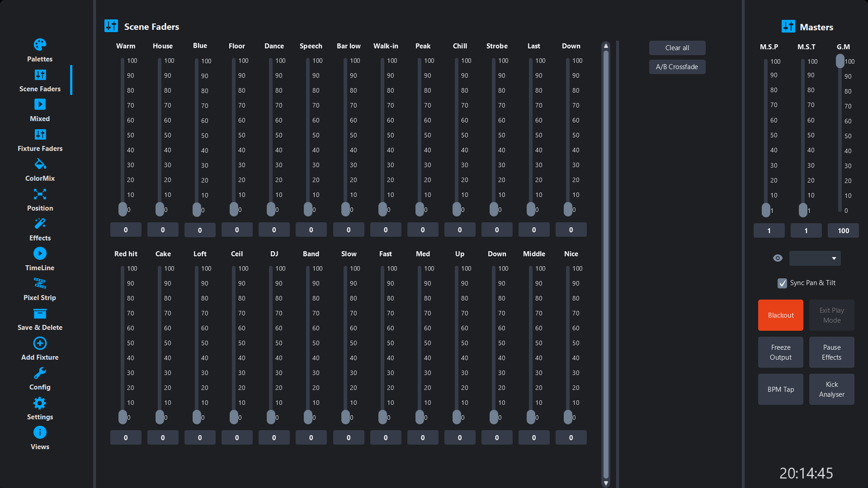Click the Red hit fader handle
This screenshot has height=488, width=868.
coord(123,417)
